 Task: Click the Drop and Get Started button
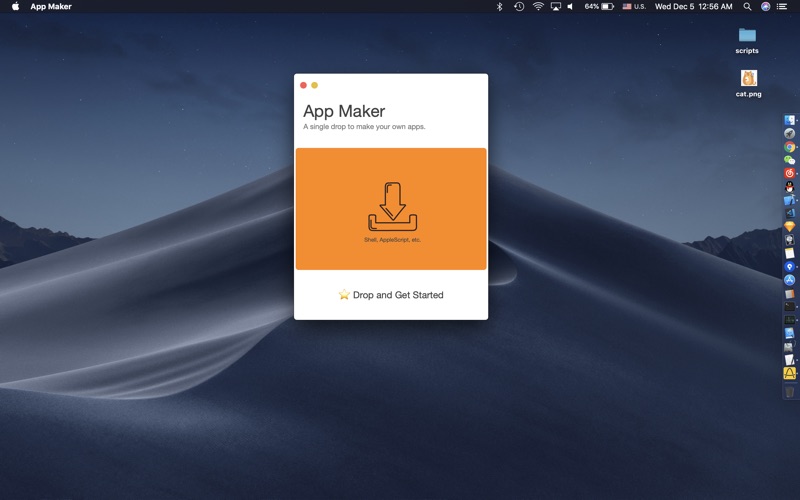(x=391, y=295)
